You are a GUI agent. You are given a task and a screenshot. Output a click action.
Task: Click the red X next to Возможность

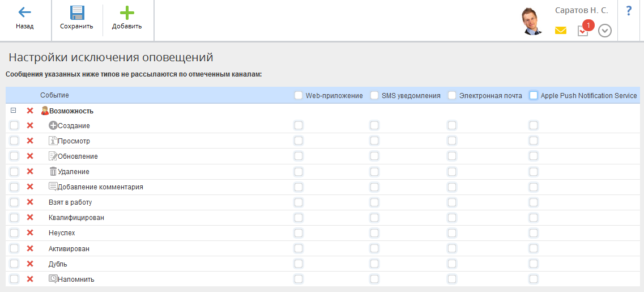coord(30,110)
